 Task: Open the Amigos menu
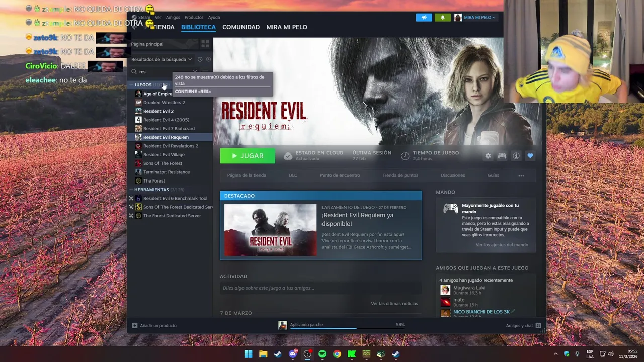[x=173, y=17]
